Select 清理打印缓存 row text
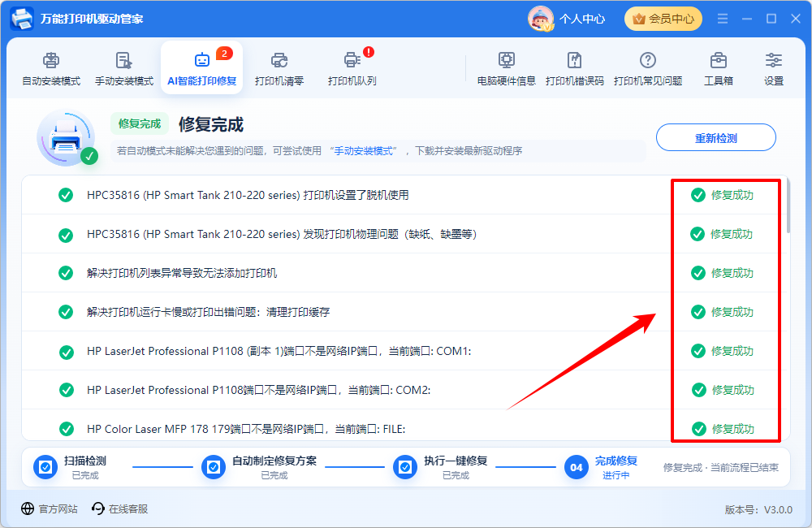812x528 pixels. coord(208,312)
